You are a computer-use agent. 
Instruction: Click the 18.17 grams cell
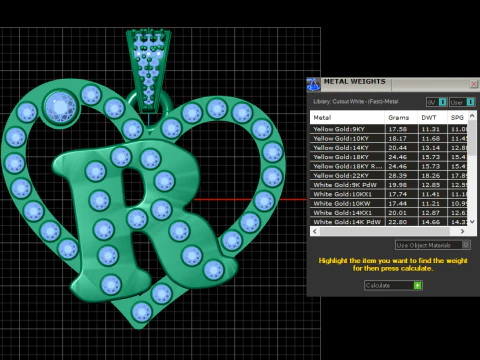401,138
